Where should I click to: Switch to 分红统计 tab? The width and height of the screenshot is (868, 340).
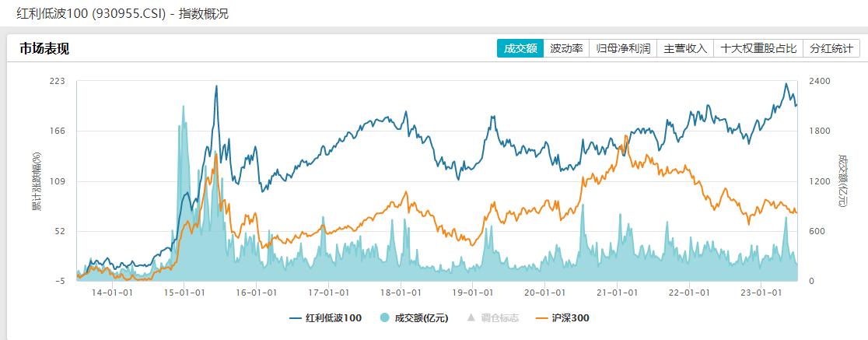[831, 48]
